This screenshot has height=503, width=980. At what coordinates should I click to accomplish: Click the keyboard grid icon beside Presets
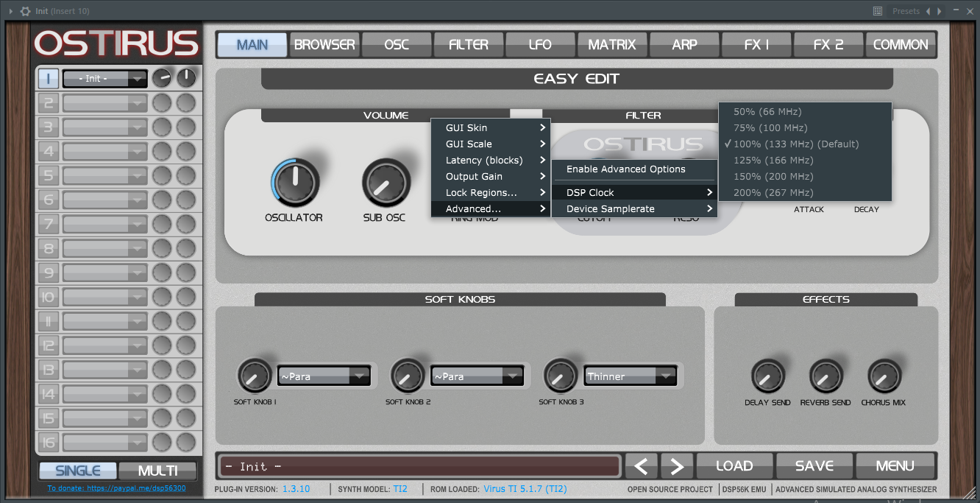click(877, 11)
